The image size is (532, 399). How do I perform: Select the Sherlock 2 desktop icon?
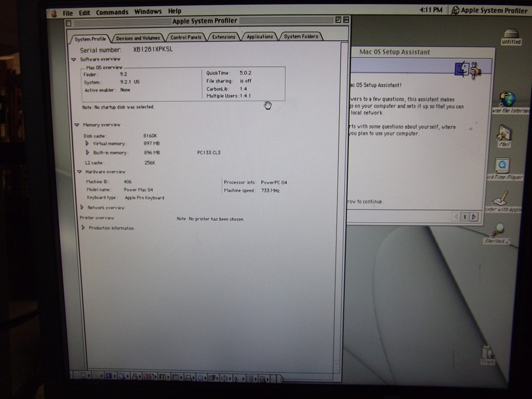(x=498, y=233)
